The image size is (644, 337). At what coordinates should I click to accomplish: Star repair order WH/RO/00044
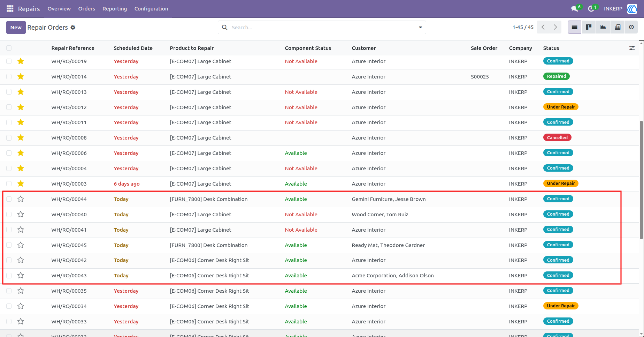[21, 199]
